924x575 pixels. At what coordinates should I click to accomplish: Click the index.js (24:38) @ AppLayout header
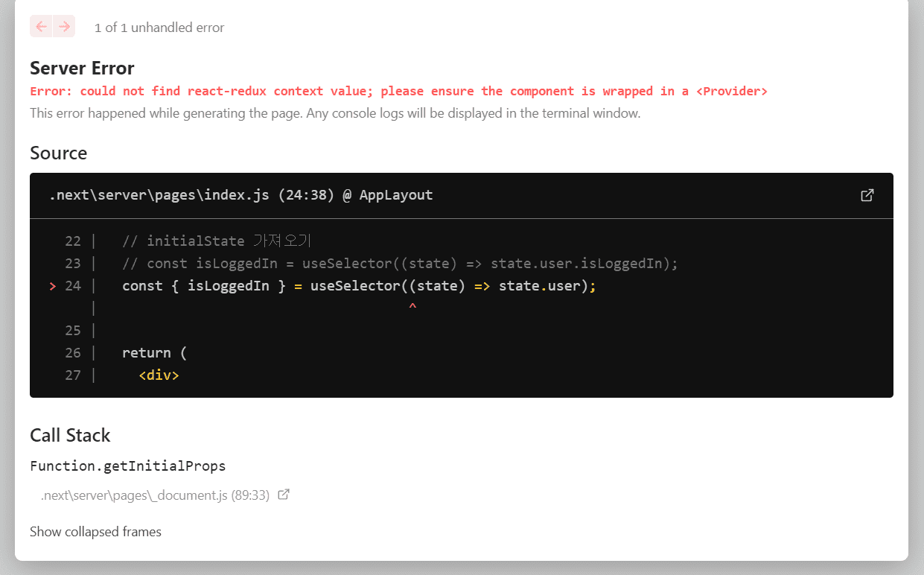click(x=240, y=195)
